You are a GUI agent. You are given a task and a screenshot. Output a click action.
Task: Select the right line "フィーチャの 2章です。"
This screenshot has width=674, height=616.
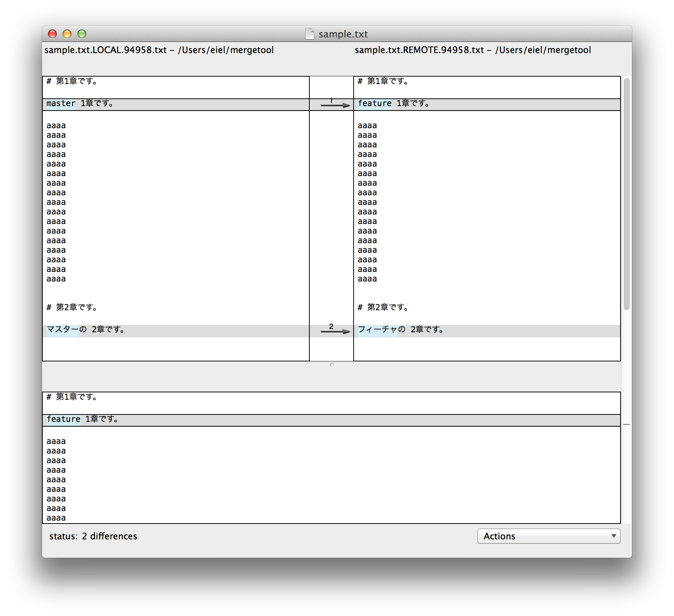487,330
